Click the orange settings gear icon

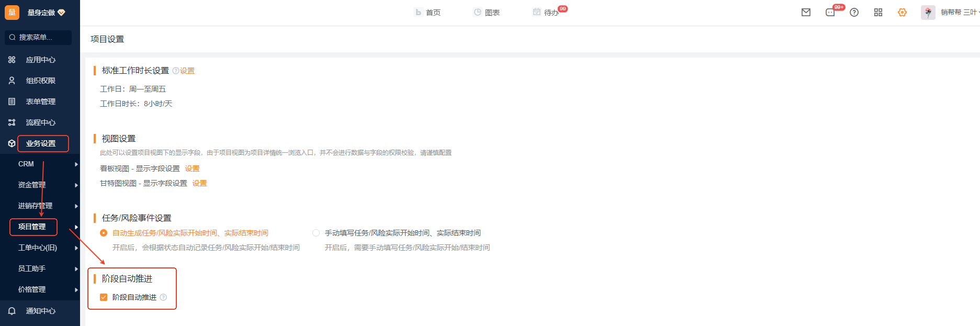pyautogui.click(x=902, y=13)
